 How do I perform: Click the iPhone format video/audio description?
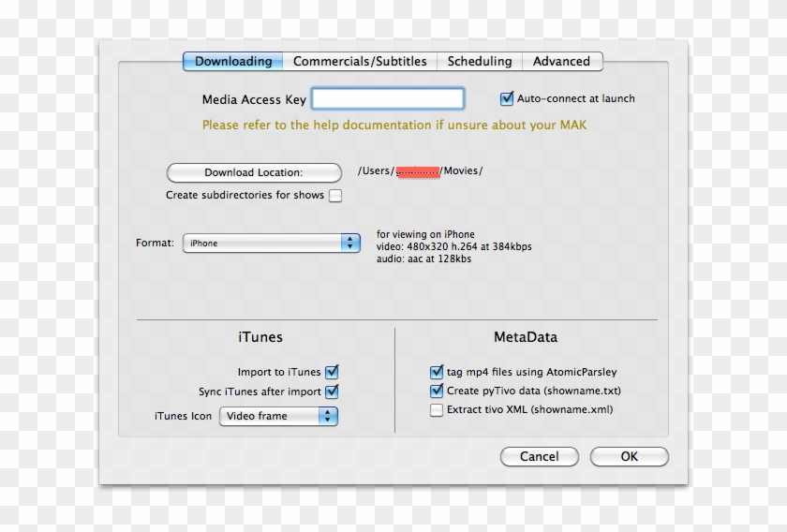(453, 246)
